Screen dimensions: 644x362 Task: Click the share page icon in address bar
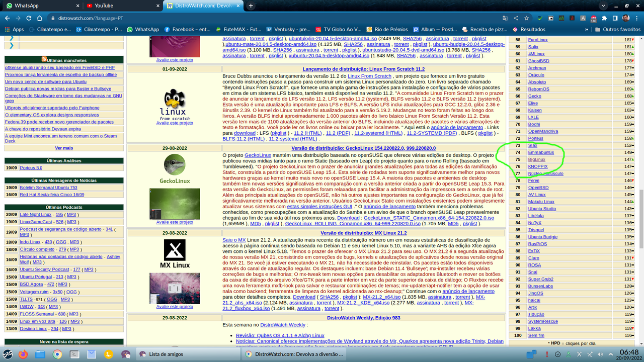click(x=516, y=18)
